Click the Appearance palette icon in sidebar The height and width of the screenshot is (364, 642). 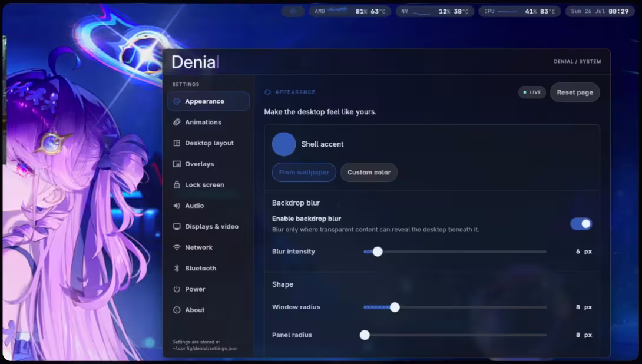click(177, 101)
